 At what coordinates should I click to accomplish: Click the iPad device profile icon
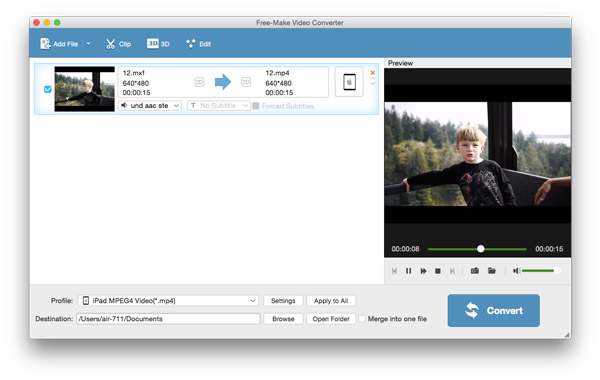349,82
